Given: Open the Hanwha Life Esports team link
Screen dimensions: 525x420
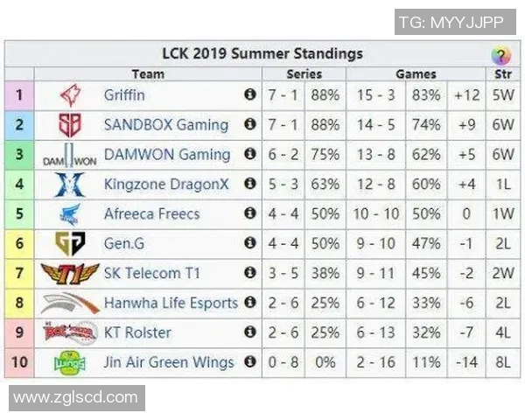Looking at the screenshot, I should pyautogui.click(x=171, y=304).
